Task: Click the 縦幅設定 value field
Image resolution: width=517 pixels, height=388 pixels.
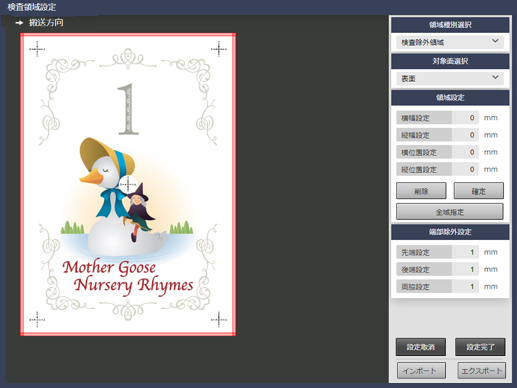Action: [465, 135]
